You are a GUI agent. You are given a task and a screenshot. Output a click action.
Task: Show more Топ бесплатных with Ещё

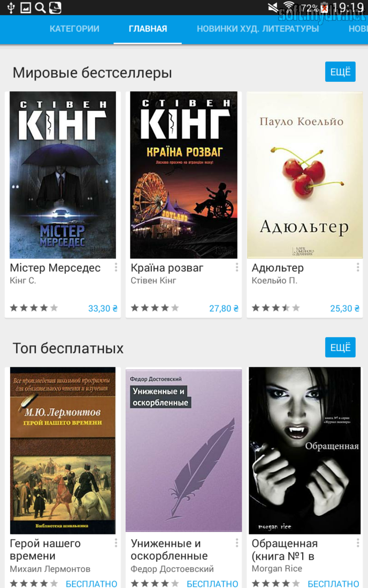(x=340, y=347)
